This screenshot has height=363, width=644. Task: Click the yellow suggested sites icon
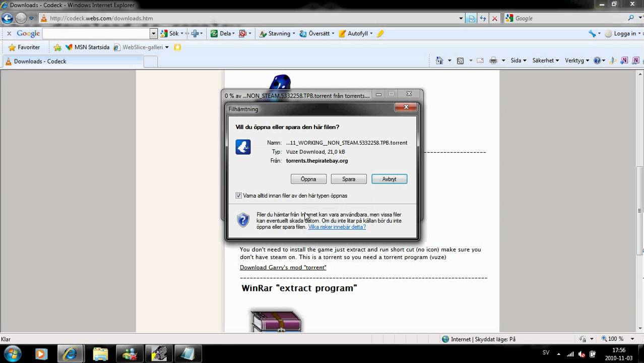177,47
